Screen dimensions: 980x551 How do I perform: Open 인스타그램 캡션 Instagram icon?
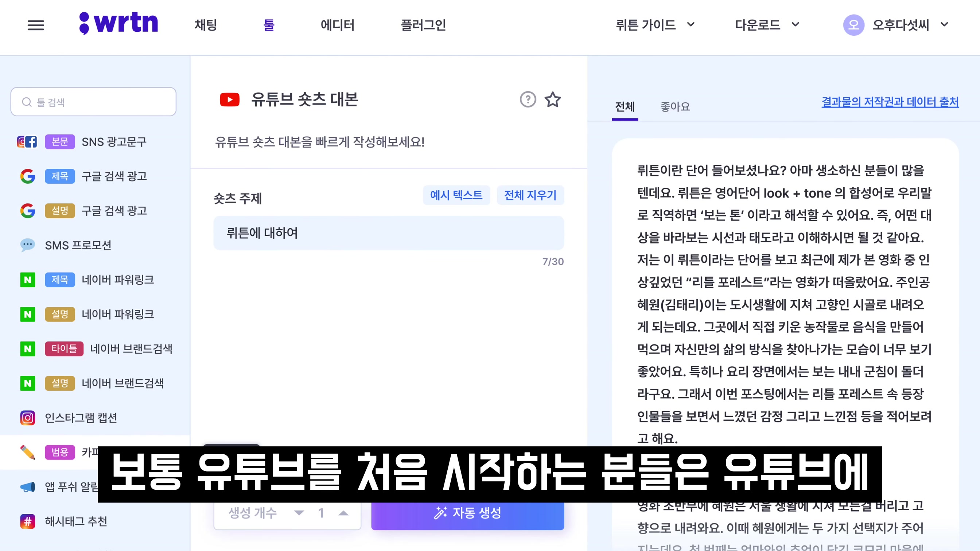pyautogui.click(x=27, y=418)
